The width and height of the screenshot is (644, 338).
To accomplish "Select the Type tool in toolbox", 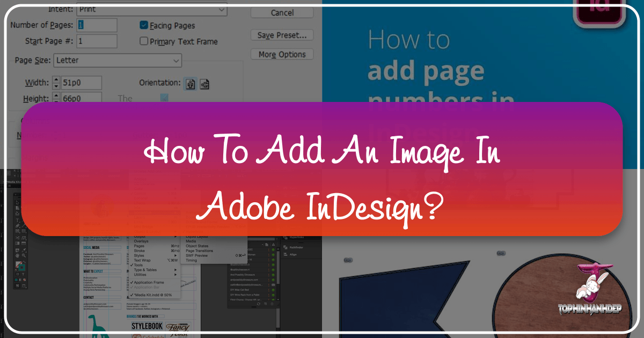I will (x=17, y=220).
